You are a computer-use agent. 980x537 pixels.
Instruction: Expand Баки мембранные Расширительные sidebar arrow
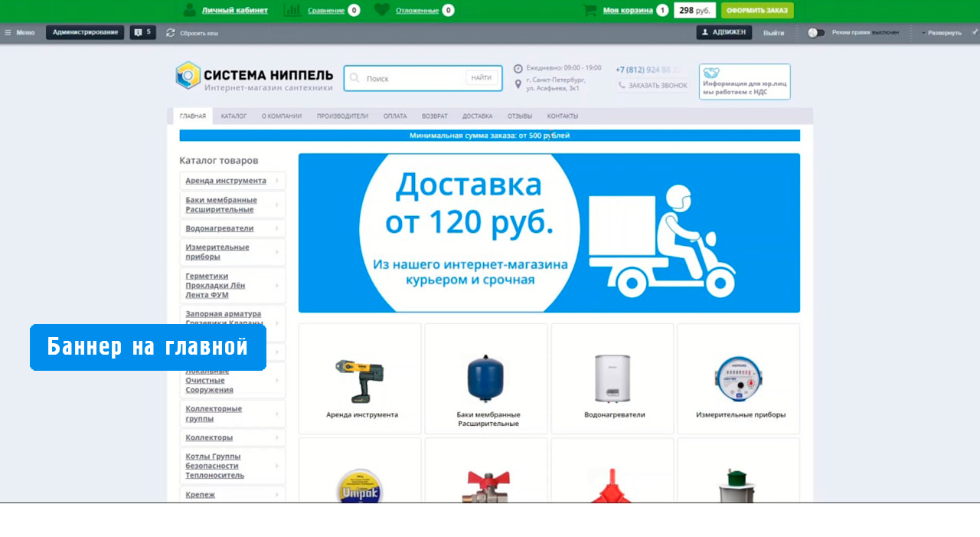coord(277,205)
